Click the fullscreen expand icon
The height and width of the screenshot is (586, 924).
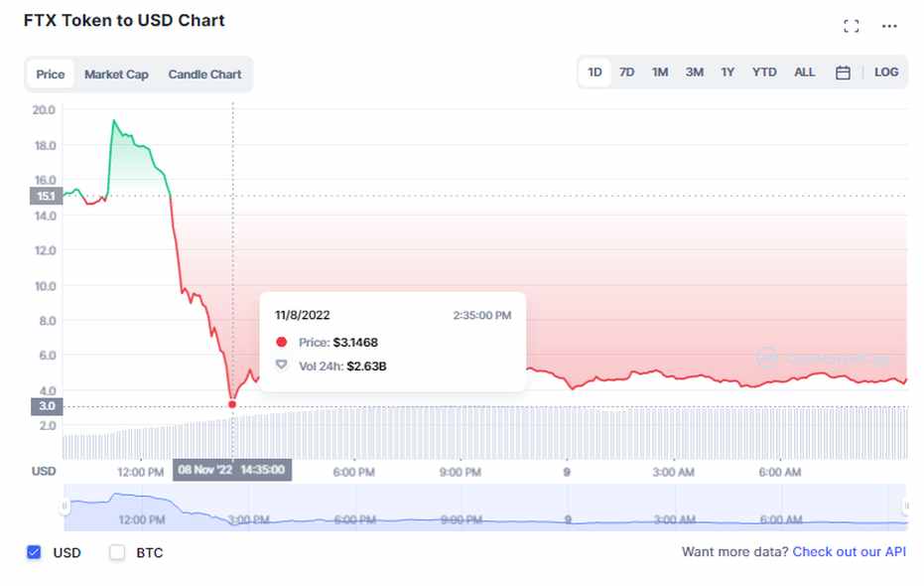(x=851, y=26)
